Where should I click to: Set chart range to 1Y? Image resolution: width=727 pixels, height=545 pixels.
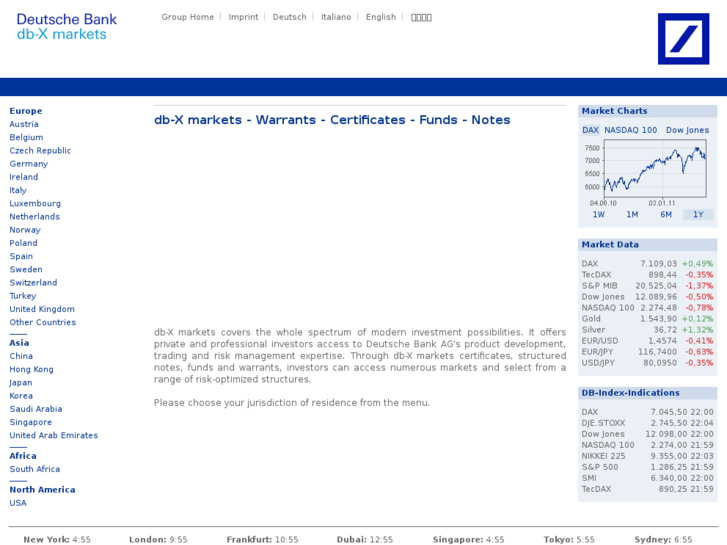pos(698,215)
